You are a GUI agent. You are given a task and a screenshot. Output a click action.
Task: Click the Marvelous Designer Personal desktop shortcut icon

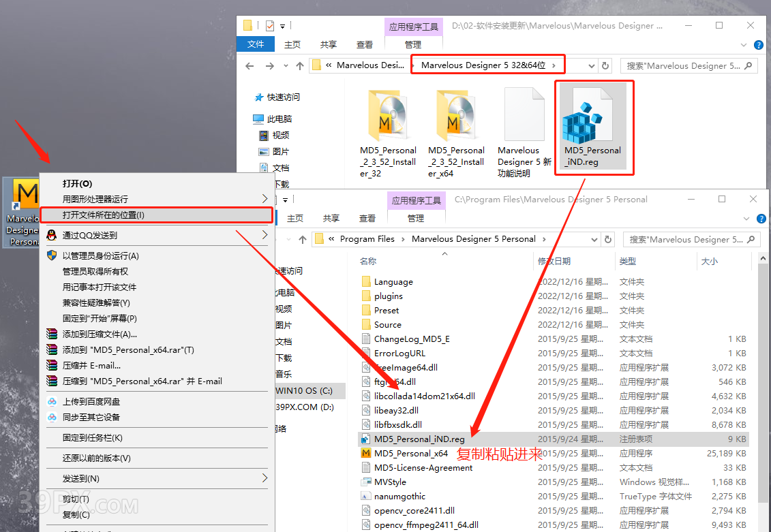pyautogui.click(x=26, y=195)
